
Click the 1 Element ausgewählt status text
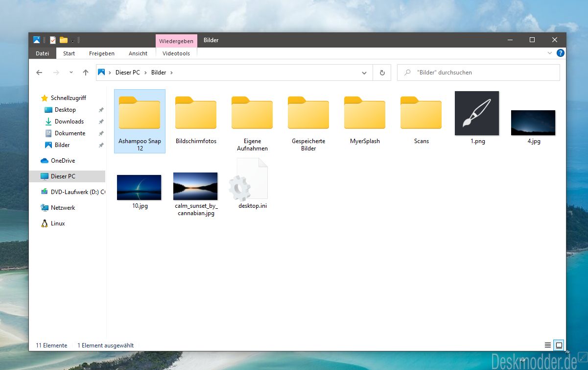[106, 345]
